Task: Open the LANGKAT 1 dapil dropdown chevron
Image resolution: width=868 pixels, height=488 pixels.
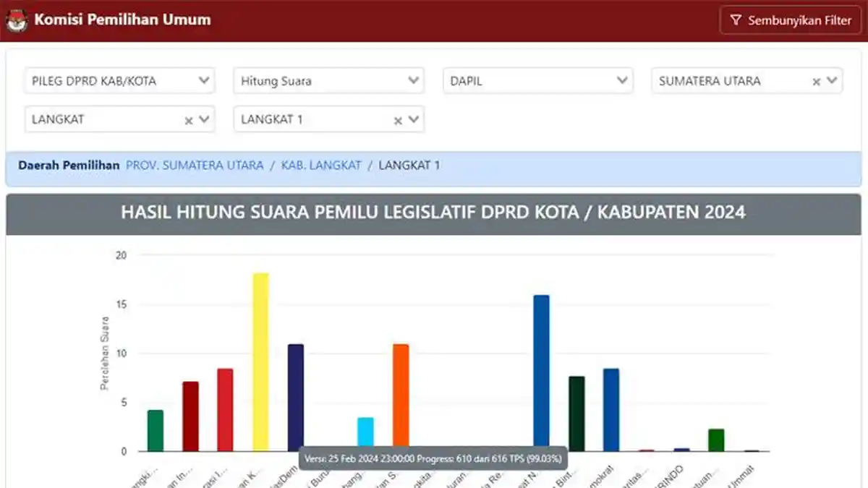Action: 413,119
